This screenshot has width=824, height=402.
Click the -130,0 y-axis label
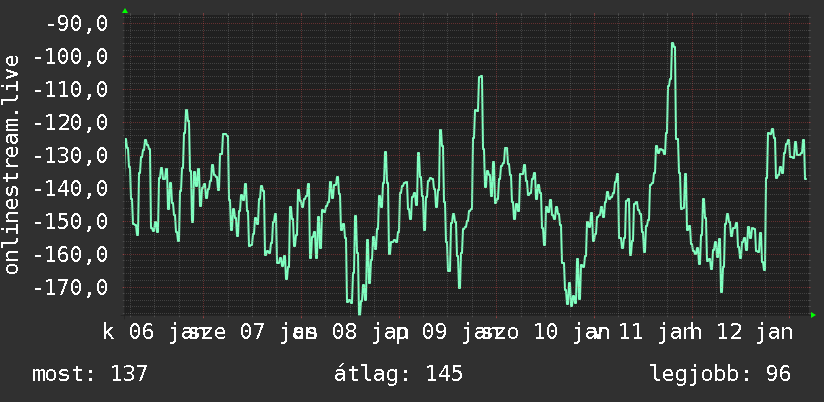71,156
